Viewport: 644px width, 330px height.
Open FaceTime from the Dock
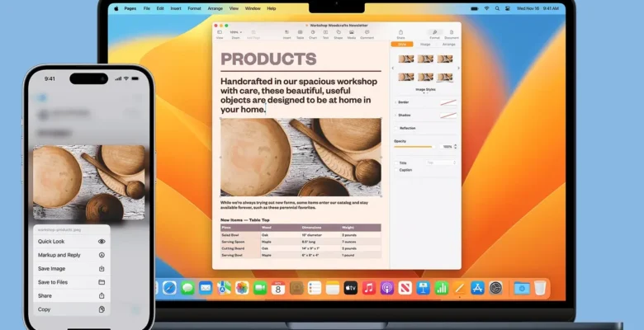click(260, 288)
